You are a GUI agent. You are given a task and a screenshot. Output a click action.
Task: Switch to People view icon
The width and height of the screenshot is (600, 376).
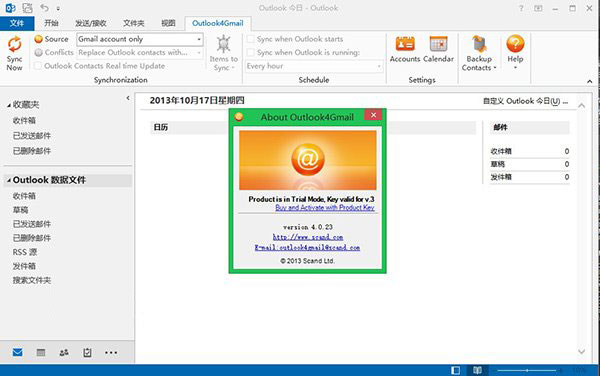point(64,352)
